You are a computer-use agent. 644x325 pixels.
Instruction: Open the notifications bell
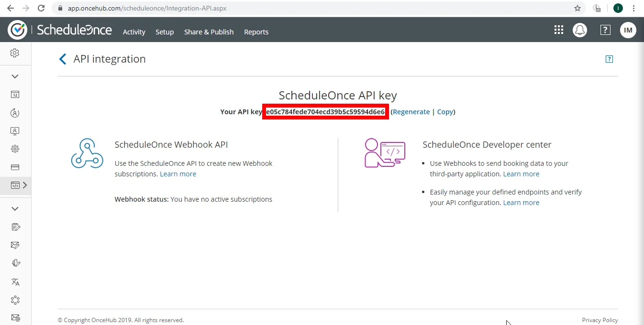[x=580, y=30]
